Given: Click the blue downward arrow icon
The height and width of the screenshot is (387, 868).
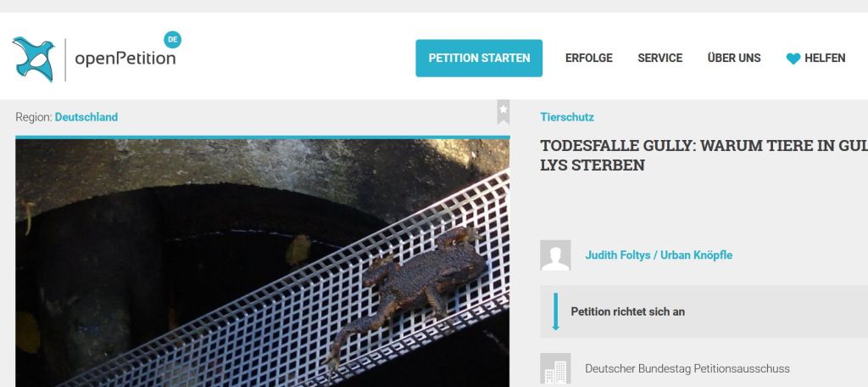Looking at the screenshot, I should point(555,311).
